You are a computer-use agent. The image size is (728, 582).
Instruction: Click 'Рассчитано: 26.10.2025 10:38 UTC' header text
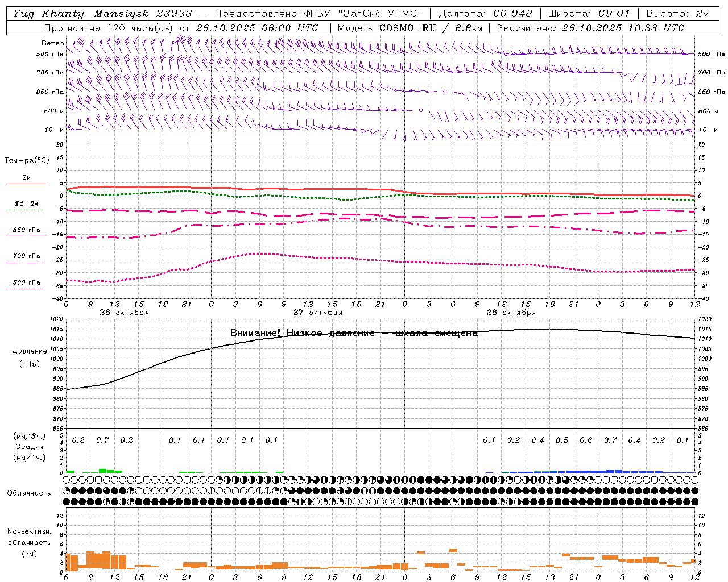(x=590, y=28)
